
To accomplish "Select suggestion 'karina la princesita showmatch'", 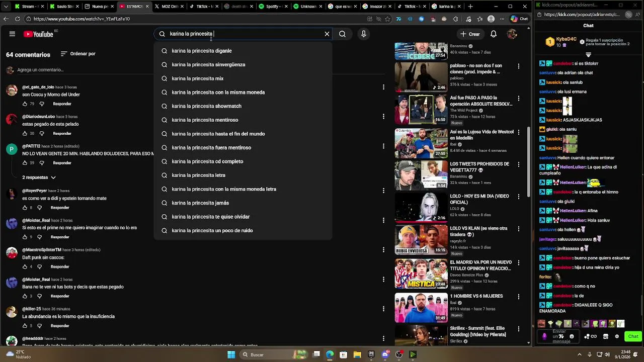I will click(243, 106).
